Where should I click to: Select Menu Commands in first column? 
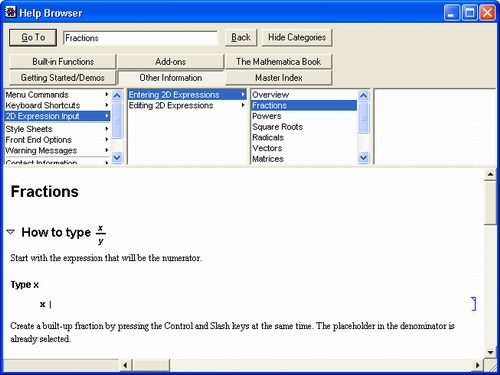[57, 95]
